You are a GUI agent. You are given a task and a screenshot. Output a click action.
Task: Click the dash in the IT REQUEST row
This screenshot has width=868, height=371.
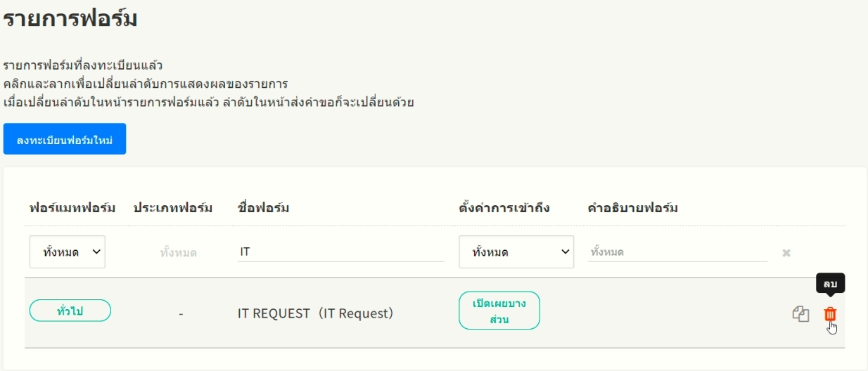click(181, 314)
